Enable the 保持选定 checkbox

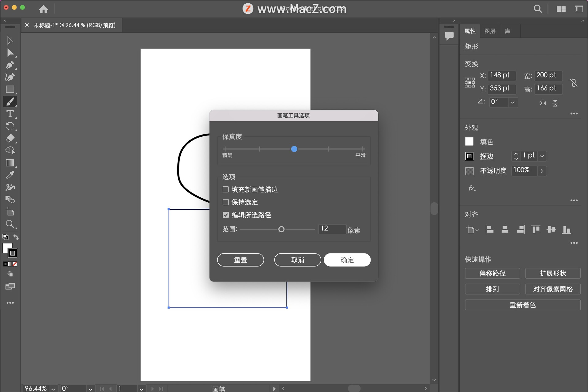point(226,202)
